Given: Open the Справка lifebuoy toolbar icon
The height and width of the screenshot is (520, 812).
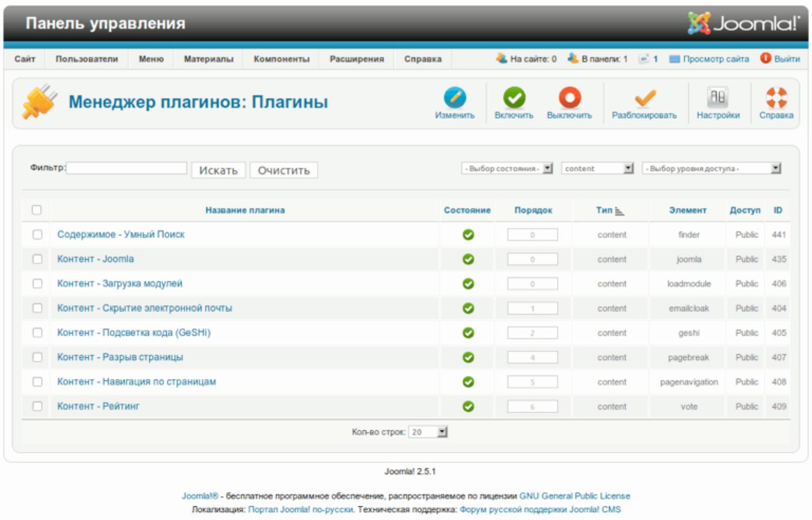Looking at the screenshot, I should pos(776,98).
